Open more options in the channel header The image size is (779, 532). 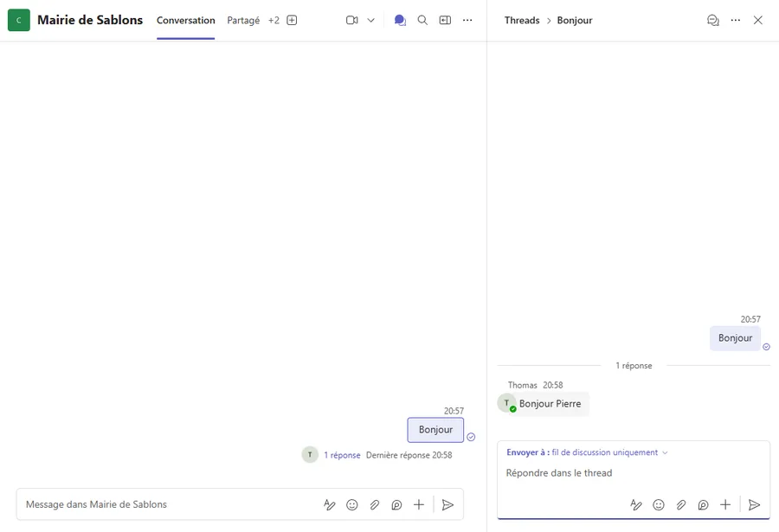click(x=467, y=21)
